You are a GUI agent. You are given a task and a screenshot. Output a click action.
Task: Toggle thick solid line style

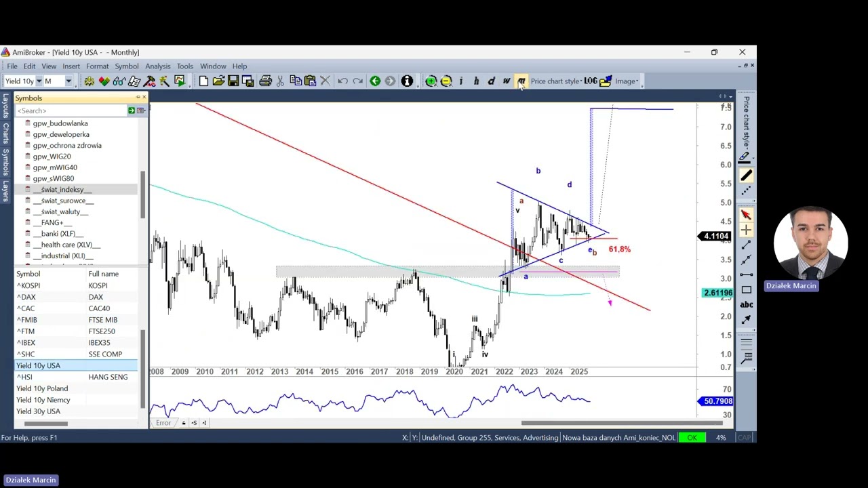click(746, 176)
